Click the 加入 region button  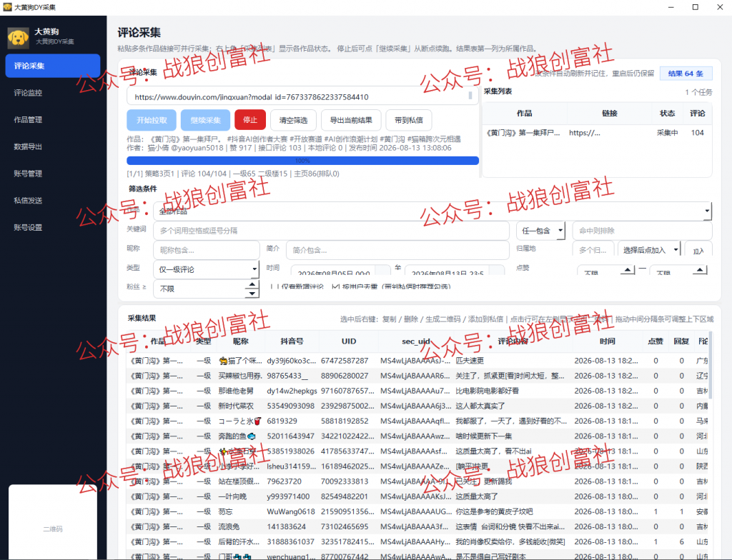[698, 251]
